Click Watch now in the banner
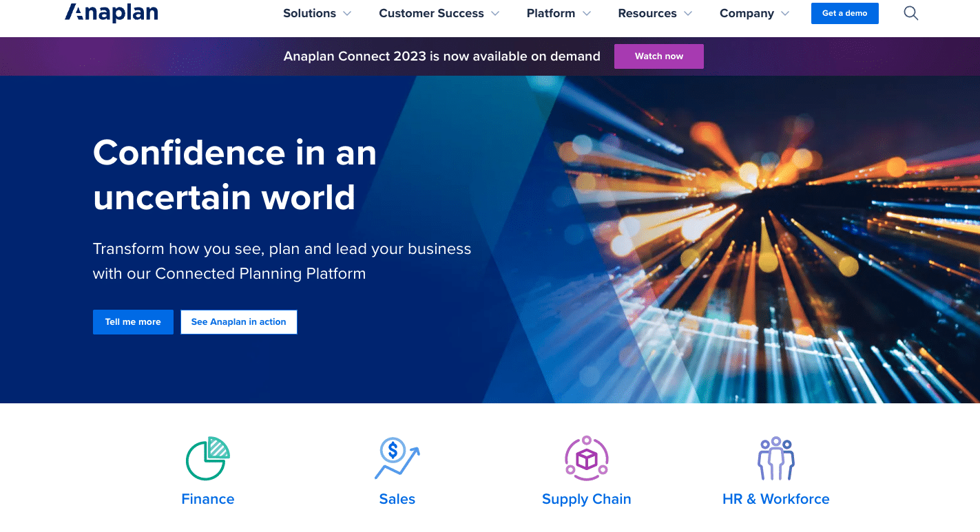 659,56
